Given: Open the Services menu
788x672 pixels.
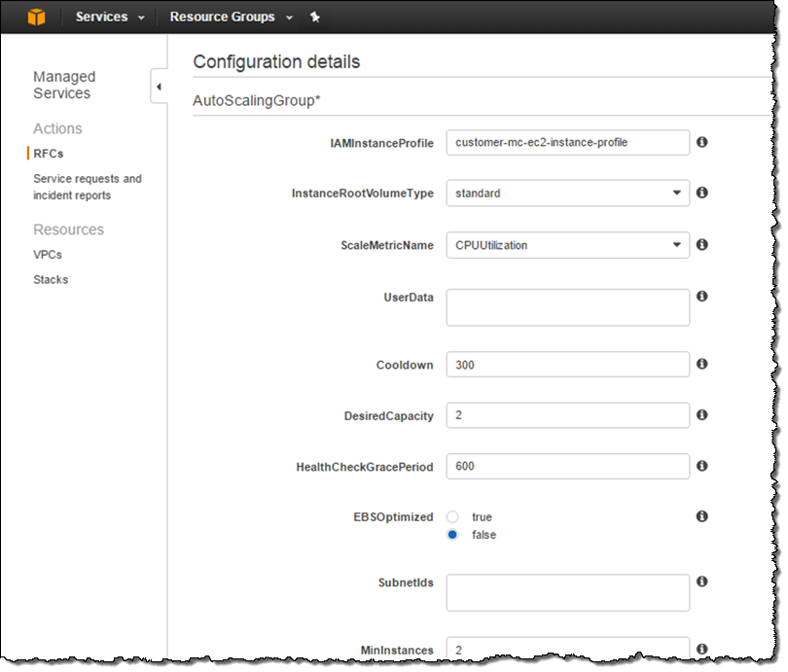Looking at the screenshot, I should [110, 18].
